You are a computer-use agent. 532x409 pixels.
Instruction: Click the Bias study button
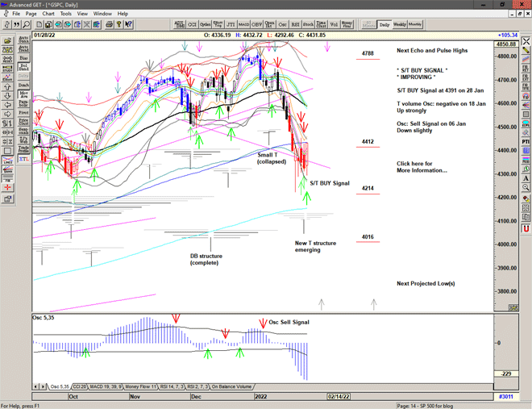coord(23,58)
